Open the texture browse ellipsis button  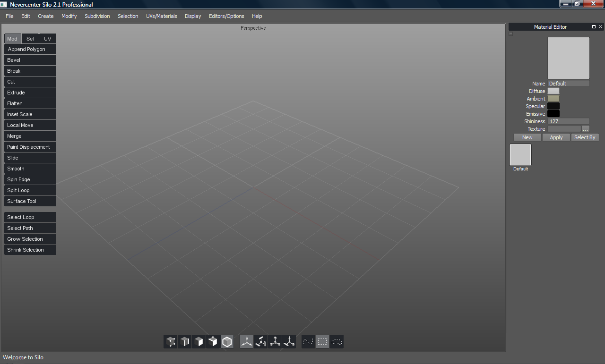pos(585,129)
